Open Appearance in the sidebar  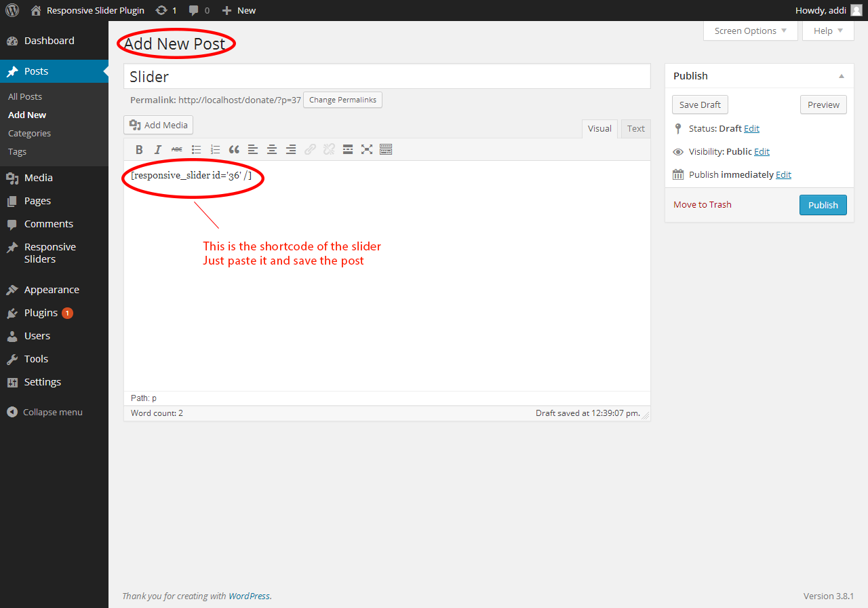pos(54,290)
